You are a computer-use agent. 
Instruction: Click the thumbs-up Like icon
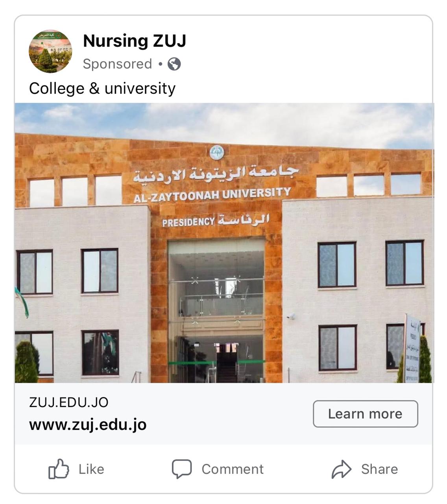click(59, 469)
